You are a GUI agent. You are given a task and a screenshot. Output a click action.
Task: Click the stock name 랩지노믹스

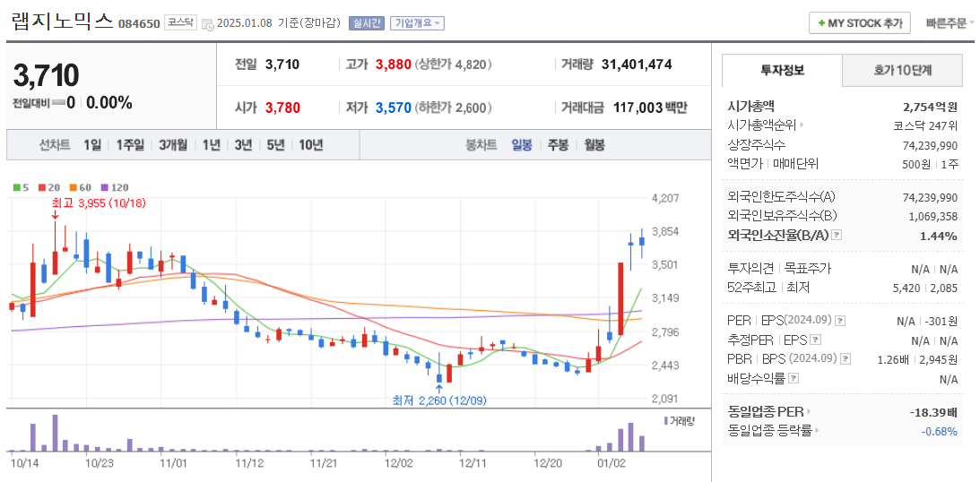click(63, 22)
